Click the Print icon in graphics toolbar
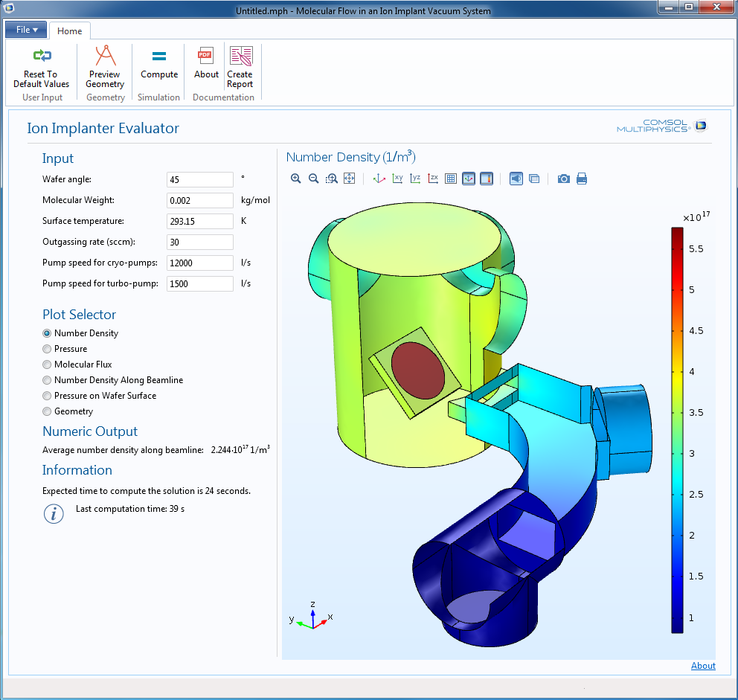The width and height of the screenshot is (738, 700). [582, 179]
